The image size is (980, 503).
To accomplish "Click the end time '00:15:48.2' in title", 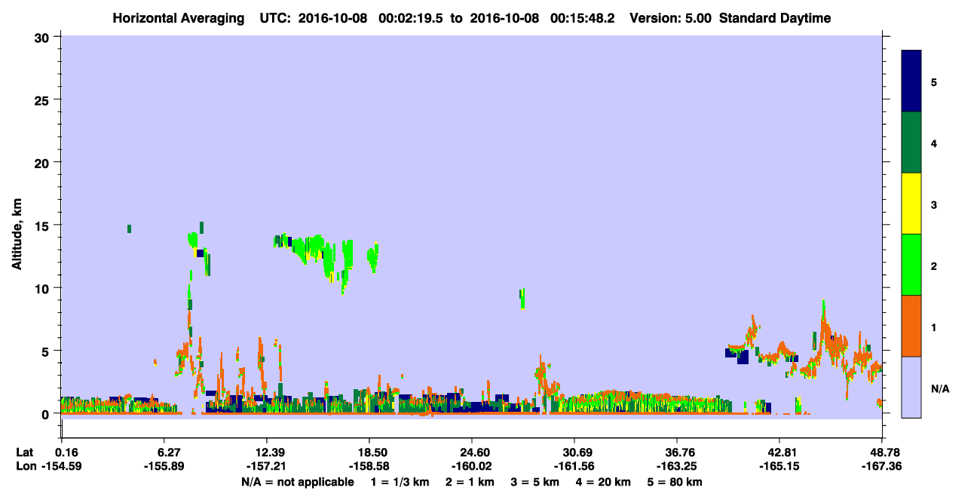I will coord(583,18).
